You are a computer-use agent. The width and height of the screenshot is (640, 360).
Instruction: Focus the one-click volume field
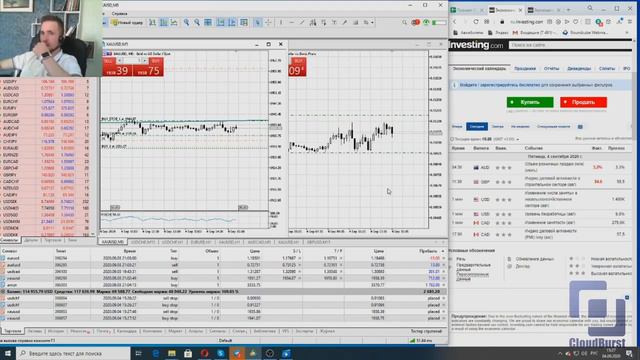pos(132,61)
